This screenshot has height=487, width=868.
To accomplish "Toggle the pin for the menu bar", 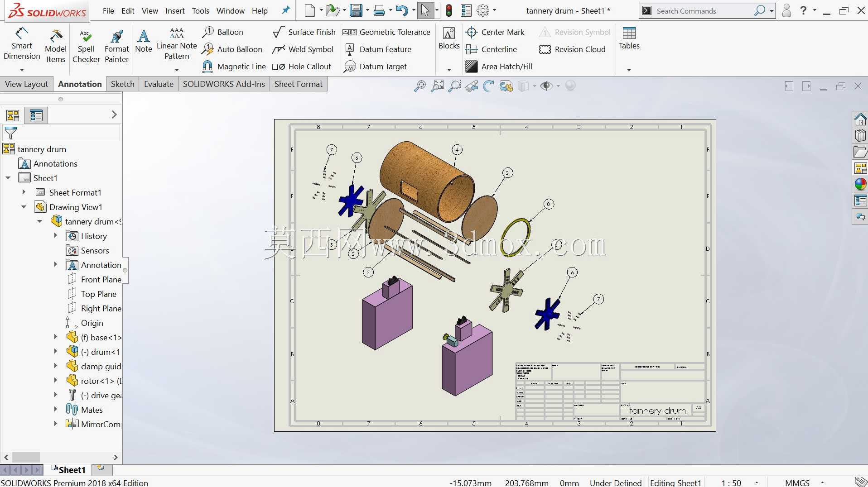I will [x=286, y=10].
